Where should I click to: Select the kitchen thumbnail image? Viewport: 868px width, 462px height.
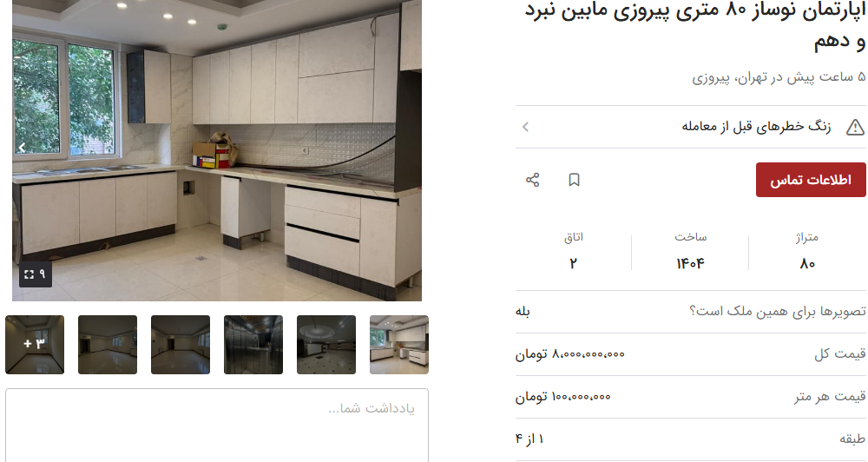pyautogui.click(x=399, y=345)
